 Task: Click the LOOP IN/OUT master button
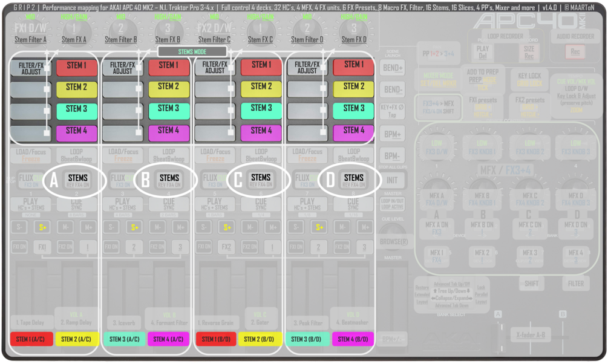(x=393, y=204)
